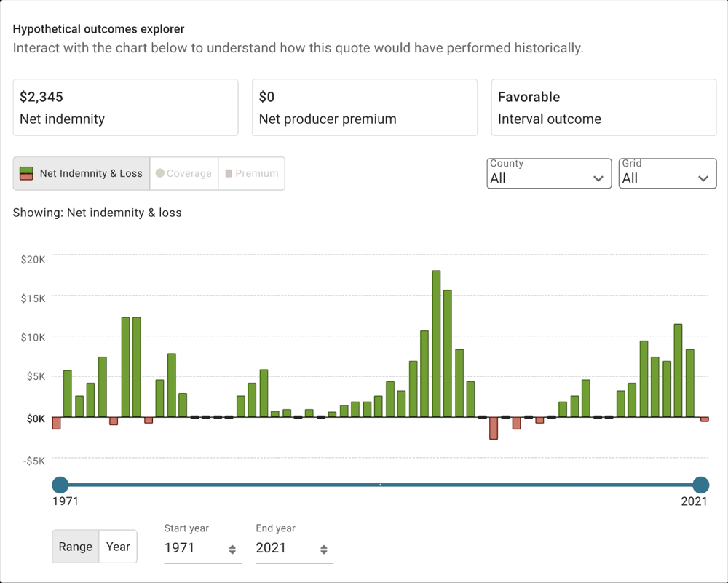728x583 pixels.
Task: Select the Year mode toggle
Action: tap(118, 547)
